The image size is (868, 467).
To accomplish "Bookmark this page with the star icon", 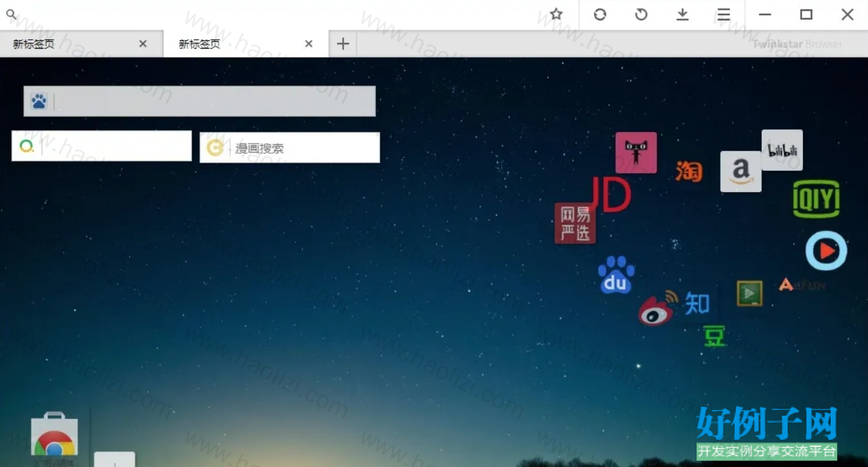I will click(556, 14).
